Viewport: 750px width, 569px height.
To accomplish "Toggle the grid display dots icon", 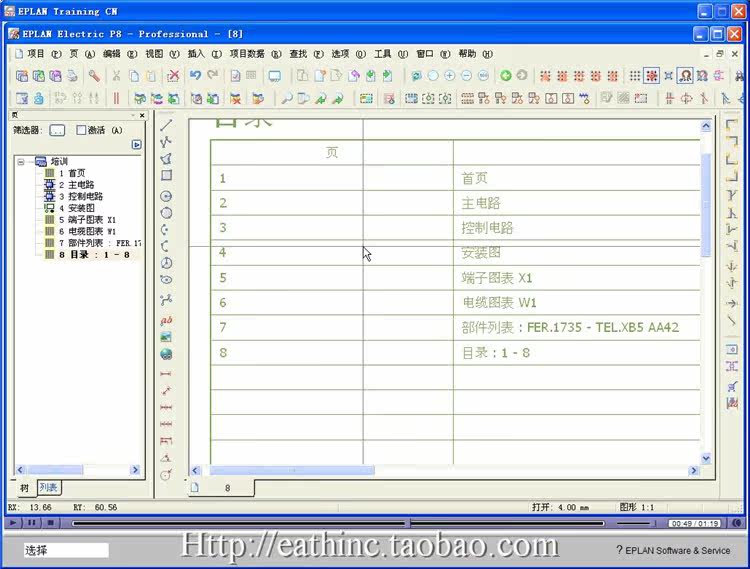I will tap(634, 76).
